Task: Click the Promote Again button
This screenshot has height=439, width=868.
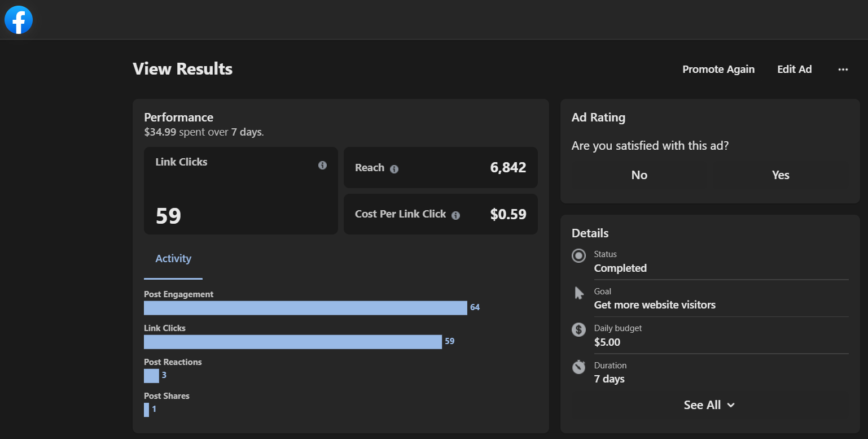Action: click(718, 69)
